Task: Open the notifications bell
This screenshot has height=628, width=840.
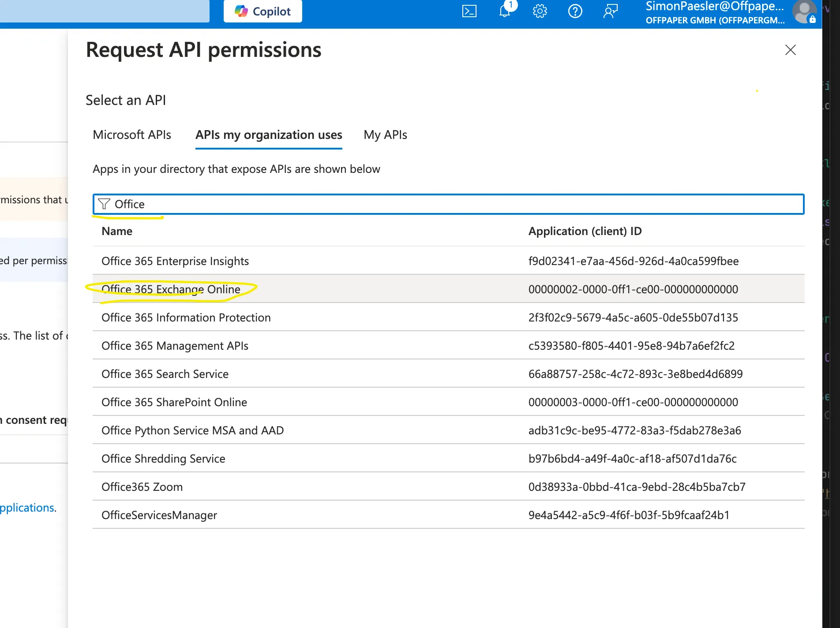Action: (505, 11)
